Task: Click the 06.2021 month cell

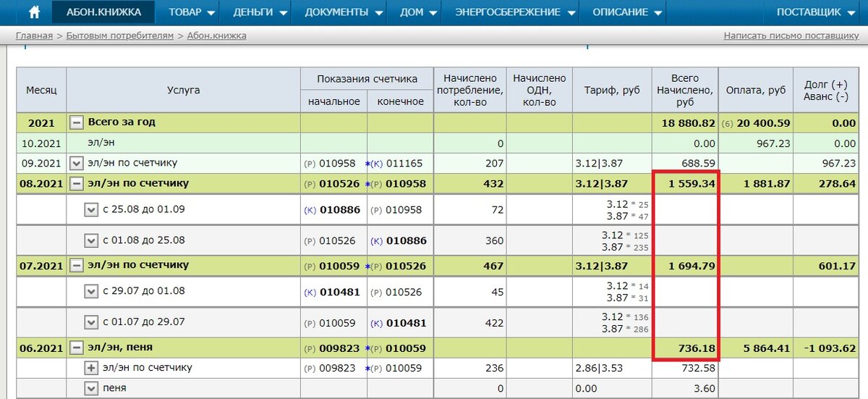Action: (41, 348)
